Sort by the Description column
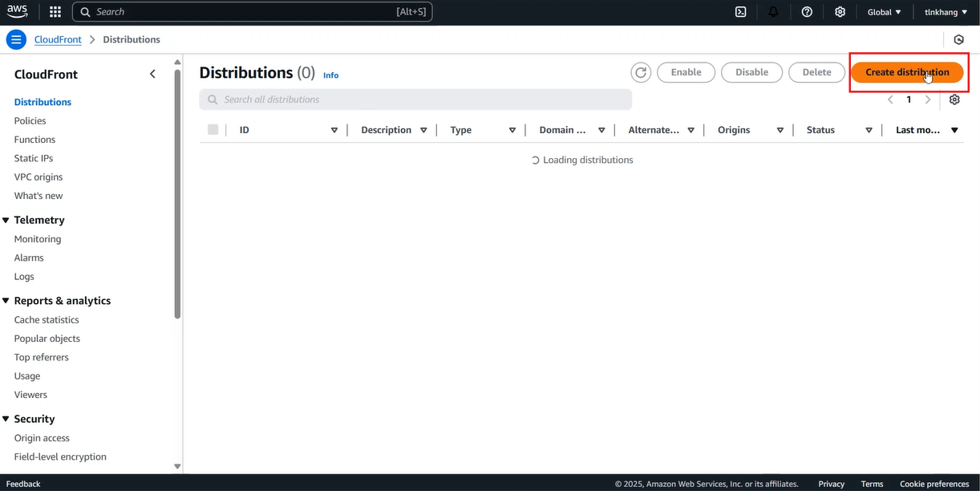 click(x=423, y=130)
